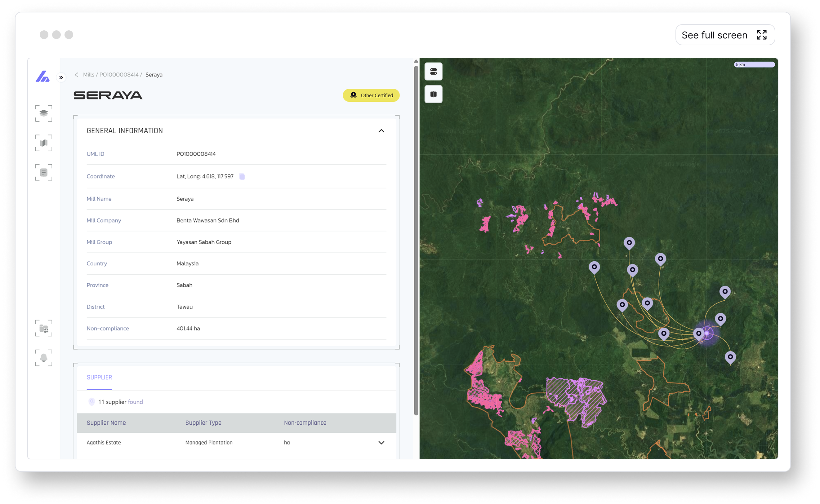Screen dimensions: 820x504
Task: Click the SERAYA page title
Action: (108, 95)
